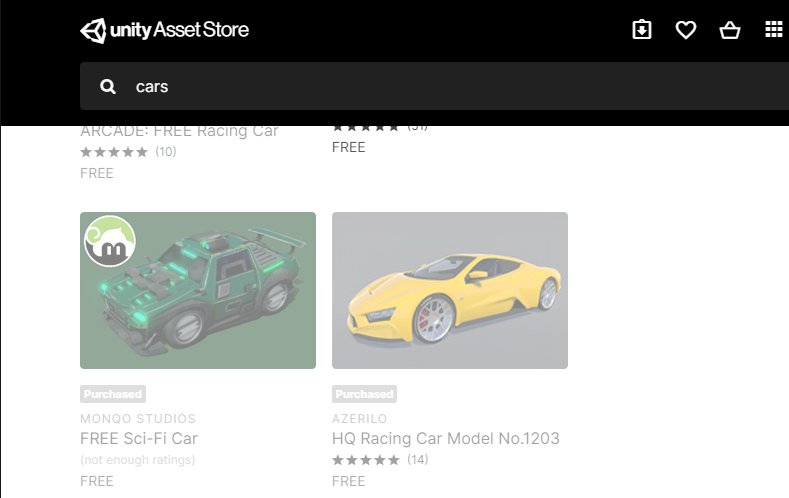Open the FREE Sci-Fi Car thumbnail
The height and width of the screenshot is (498, 789).
(x=198, y=290)
